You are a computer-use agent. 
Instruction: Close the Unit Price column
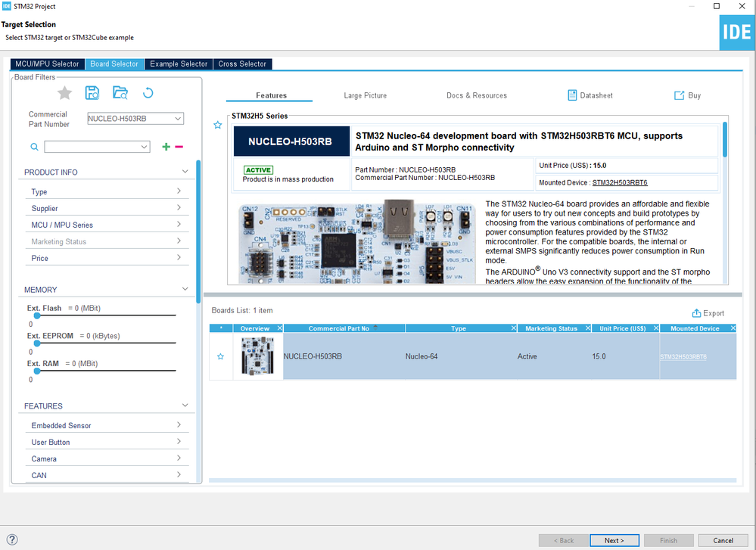[655, 328]
